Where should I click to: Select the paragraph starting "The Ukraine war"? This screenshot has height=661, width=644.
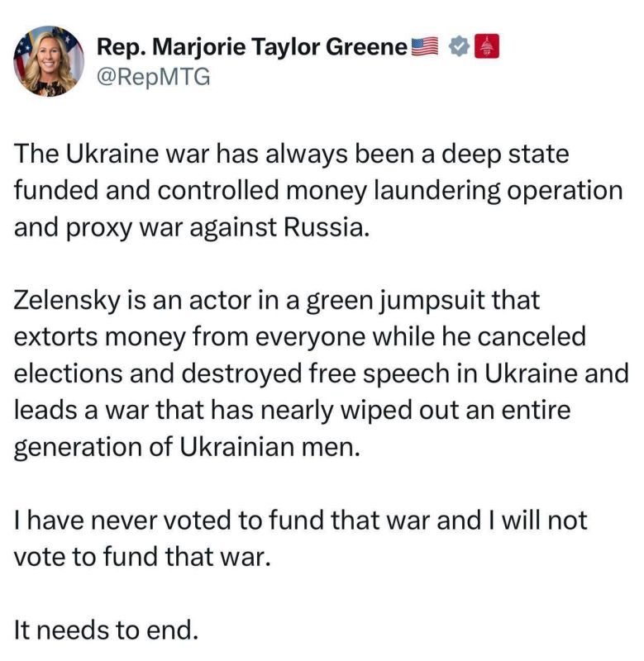318,191
